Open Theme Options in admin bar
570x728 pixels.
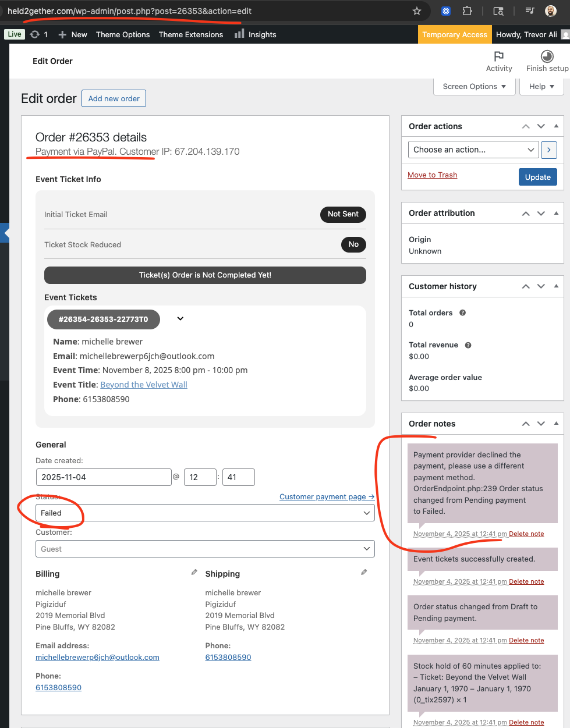click(123, 34)
